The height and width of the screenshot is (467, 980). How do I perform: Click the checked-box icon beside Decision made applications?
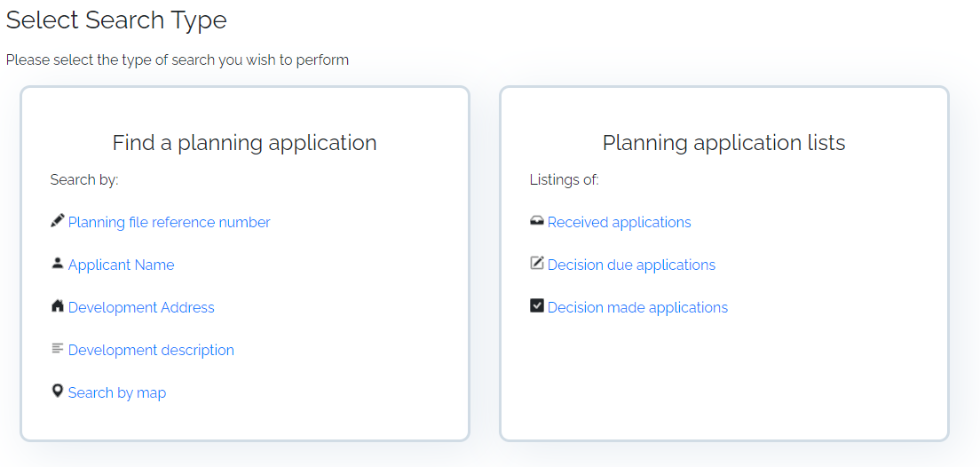pos(537,306)
